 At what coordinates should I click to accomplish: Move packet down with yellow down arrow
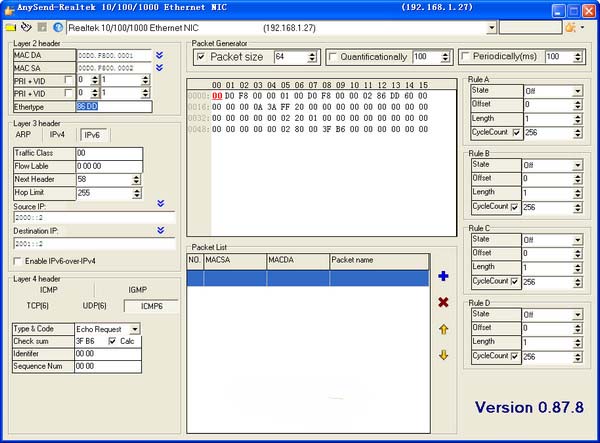click(443, 355)
